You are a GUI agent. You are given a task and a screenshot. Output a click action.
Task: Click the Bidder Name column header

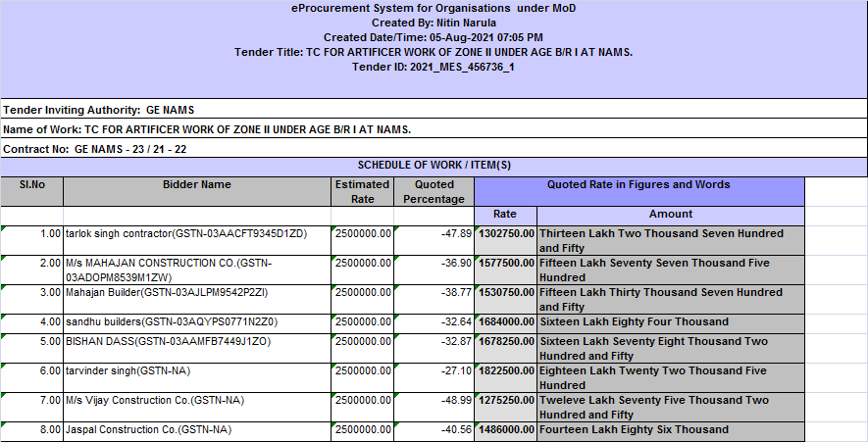[x=197, y=191]
